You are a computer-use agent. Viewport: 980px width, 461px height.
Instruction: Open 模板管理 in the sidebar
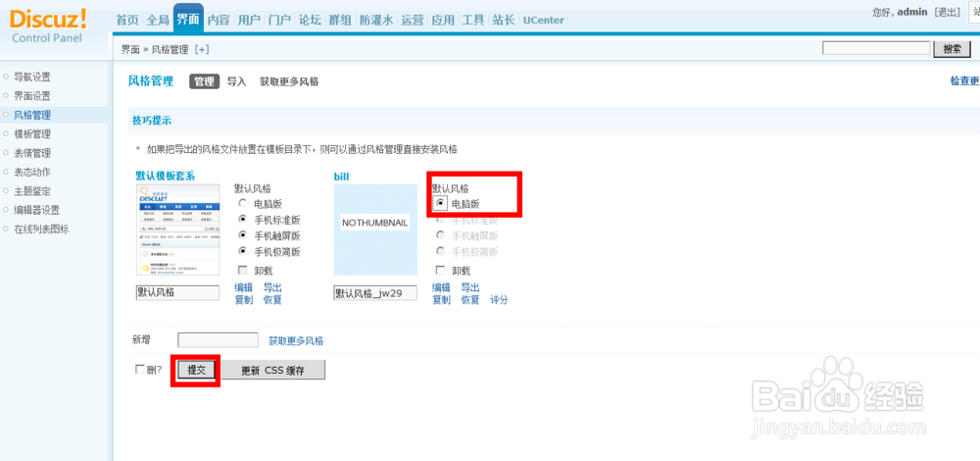click(32, 133)
